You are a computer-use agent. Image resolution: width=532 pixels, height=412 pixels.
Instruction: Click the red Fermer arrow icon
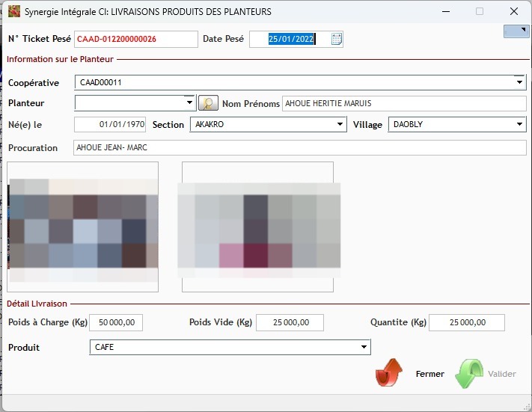pyautogui.click(x=389, y=373)
